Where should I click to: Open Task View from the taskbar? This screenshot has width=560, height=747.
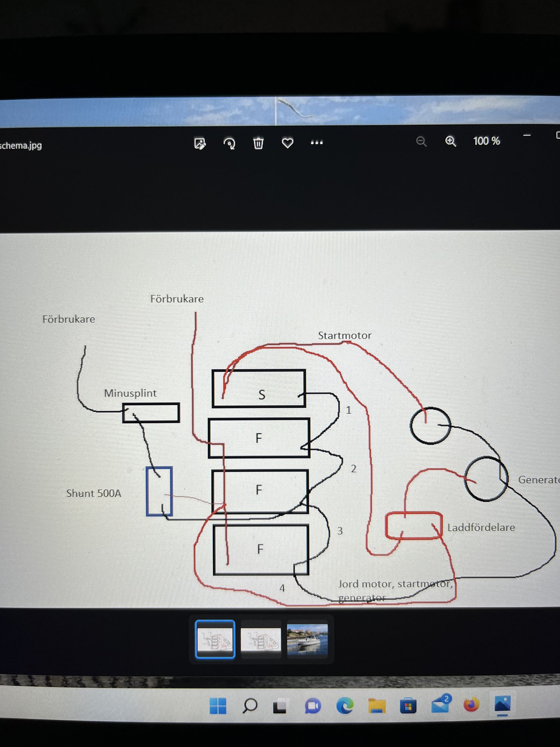tap(280, 706)
